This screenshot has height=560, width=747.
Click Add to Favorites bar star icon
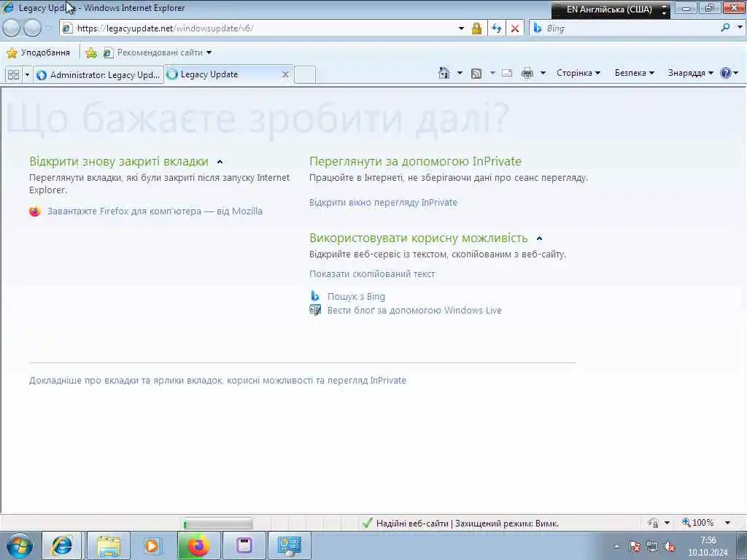(x=91, y=52)
